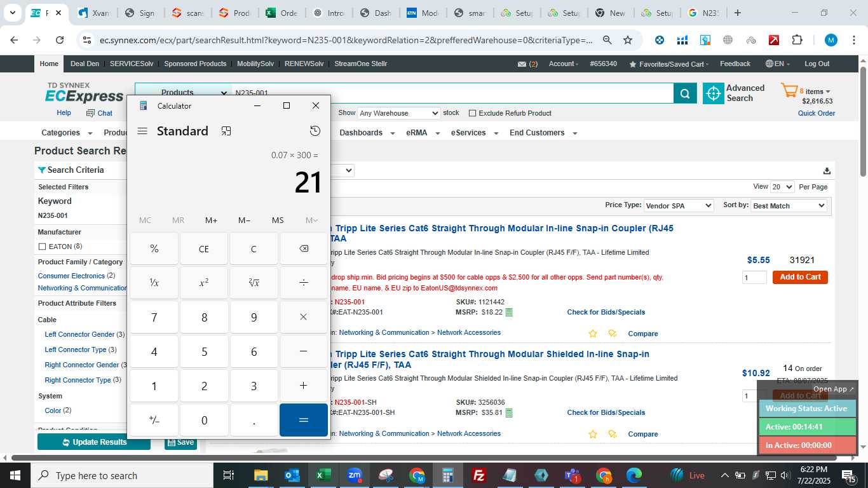Click the divide key in Calculator
This screenshot has width=868, height=488.
coord(304,283)
